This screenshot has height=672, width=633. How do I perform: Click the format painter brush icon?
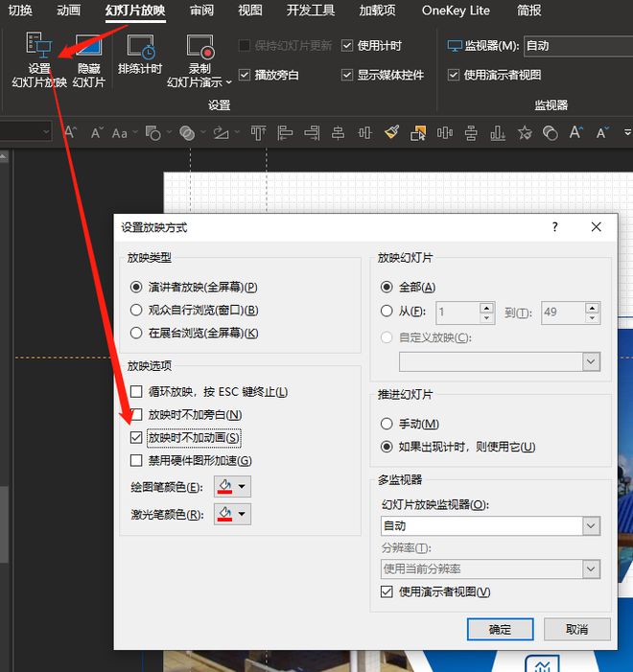tap(391, 132)
